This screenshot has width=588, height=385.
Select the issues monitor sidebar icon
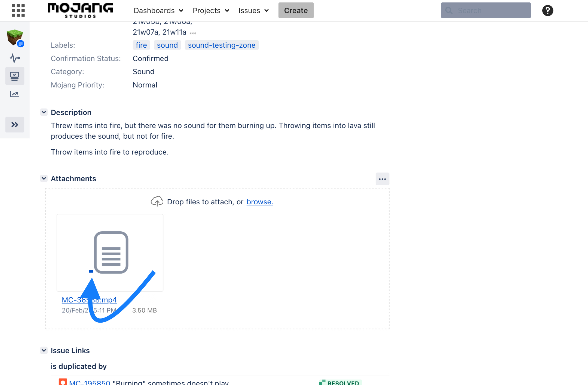point(15,76)
